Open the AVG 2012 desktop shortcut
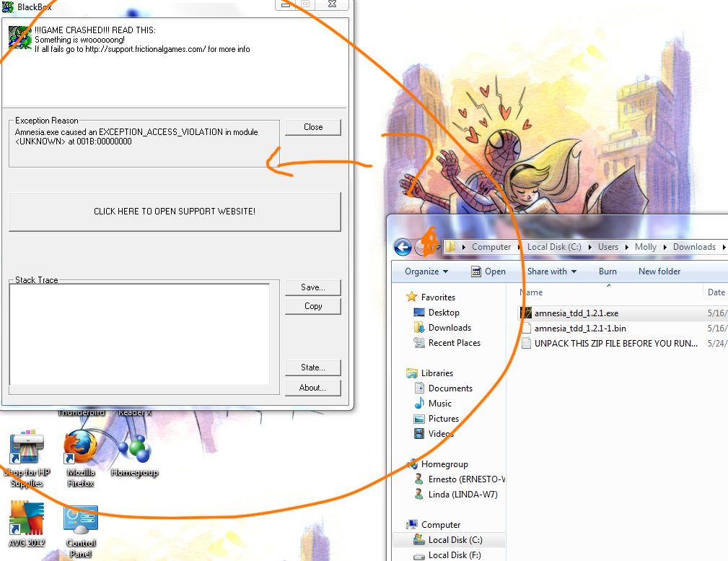This screenshot has width=728, height=561. [27, 519]
